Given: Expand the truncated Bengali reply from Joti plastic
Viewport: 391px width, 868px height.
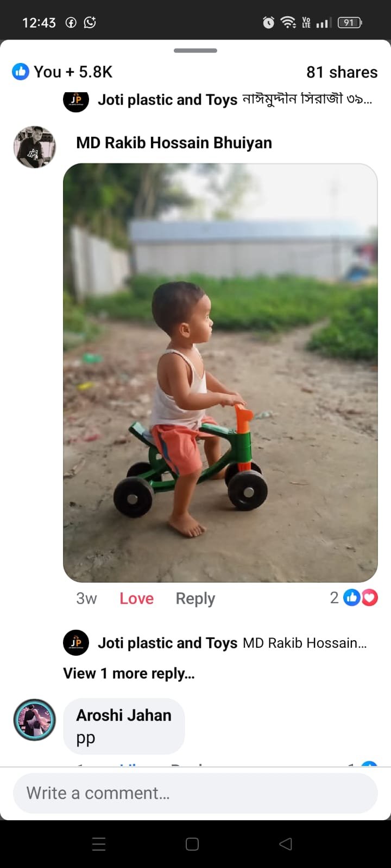Looking at the screenshot, I should click(x=307, y=100).
